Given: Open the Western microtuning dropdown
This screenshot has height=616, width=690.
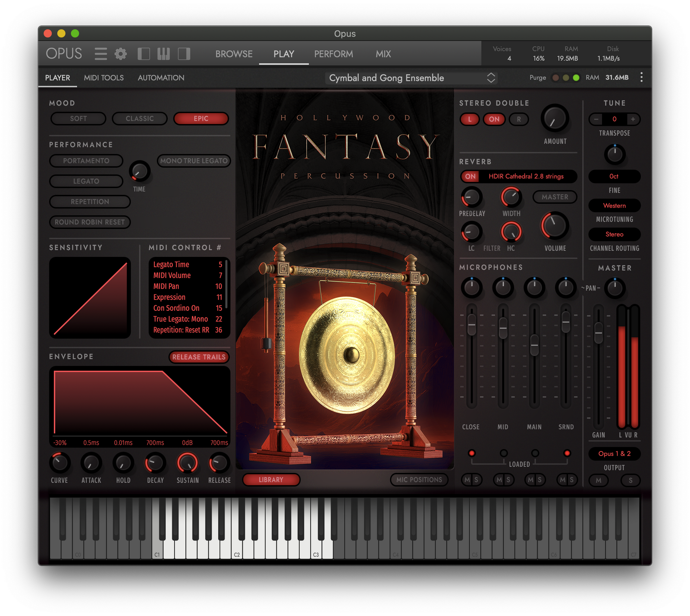Looking at the screenshot, I should click(614, 206).
